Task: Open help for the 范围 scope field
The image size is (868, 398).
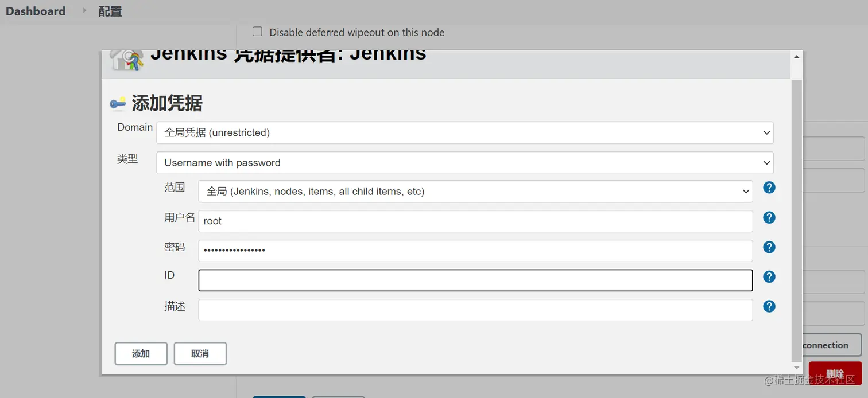Action: pos(769,188)
